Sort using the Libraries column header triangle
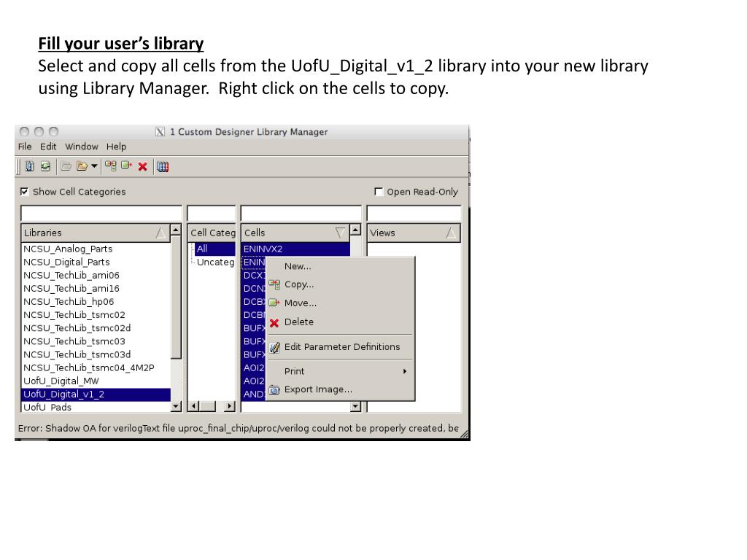Viewport: 747px width, 560px height. pyautogui.click(x=161, y=233)
